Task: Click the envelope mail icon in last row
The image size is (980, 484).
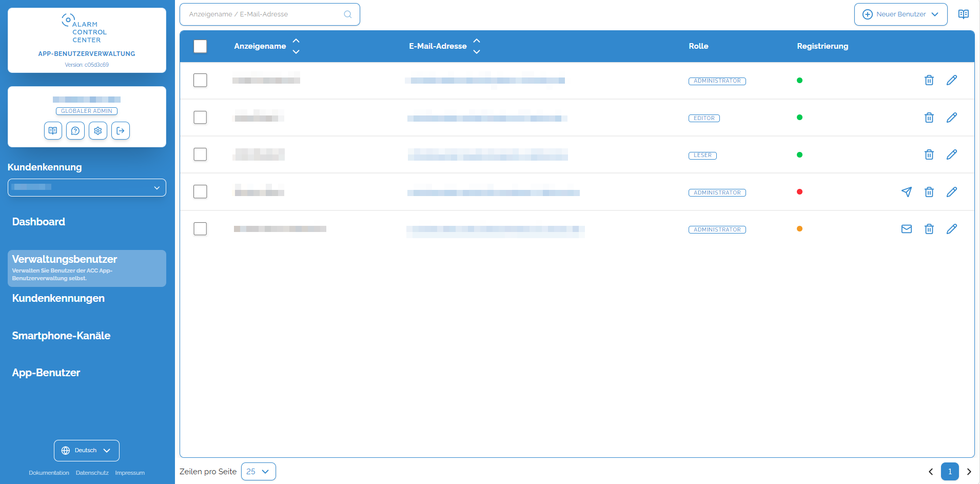Action: click(x=907, y=229)
